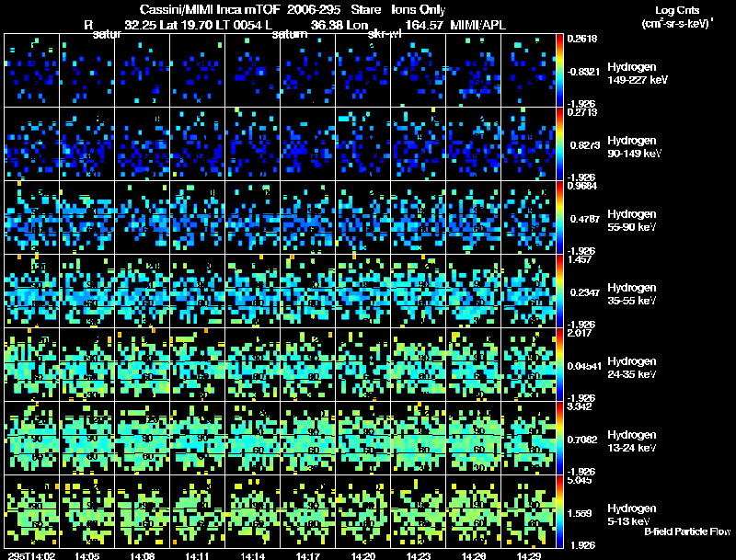The width and height of the screenshot is (736, 560).
Task: Click the '14:23' time axis label
Action: (419, 555)
